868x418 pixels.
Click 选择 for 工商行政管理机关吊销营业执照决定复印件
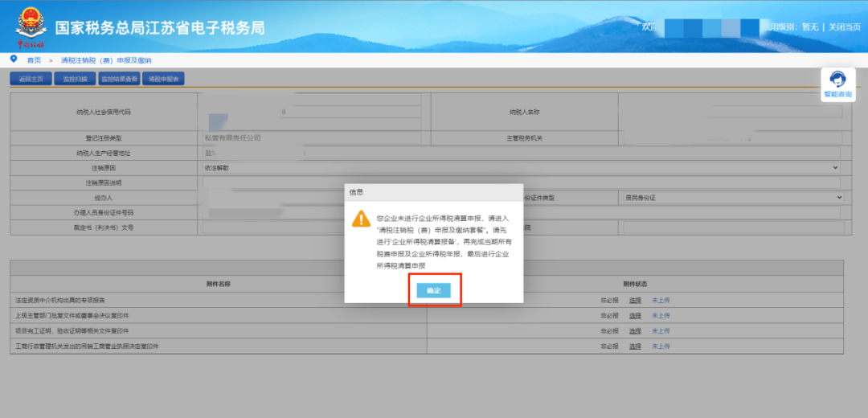tap(635, 346)
